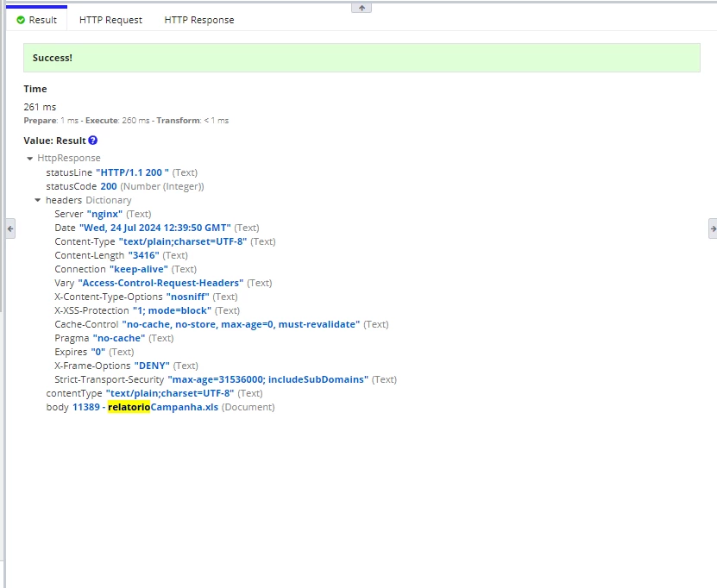This screenshot has width=717, height=588.
Task: Click the Success! message banner
Action: pos(362,58)
